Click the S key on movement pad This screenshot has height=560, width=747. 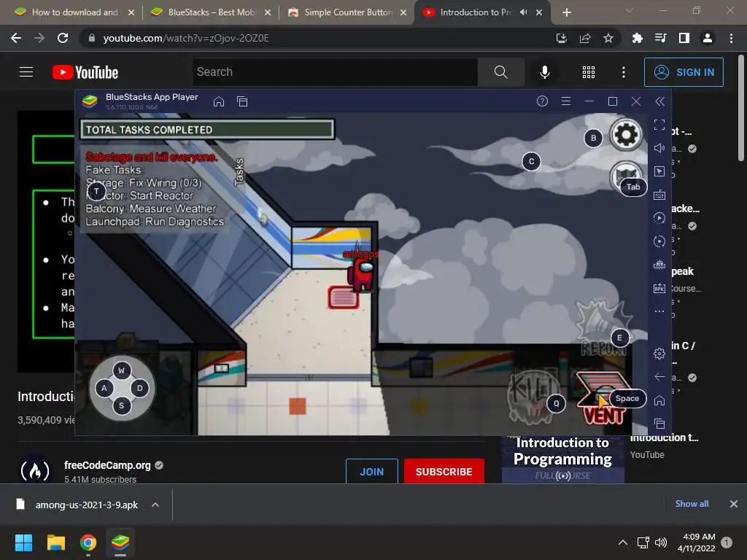pyautogui.click(x=122, y=405)
